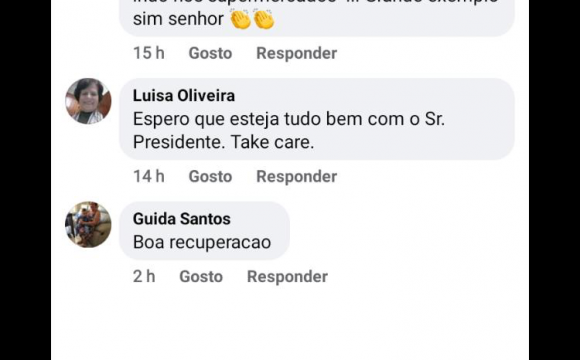
Task: Click Responder under Guida Santos's comment
Action: [x=287, y=277]
